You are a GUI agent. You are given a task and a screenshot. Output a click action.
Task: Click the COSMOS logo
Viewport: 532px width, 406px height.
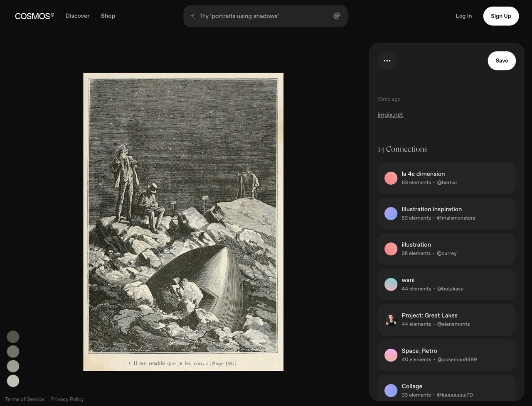click(34, 16)
